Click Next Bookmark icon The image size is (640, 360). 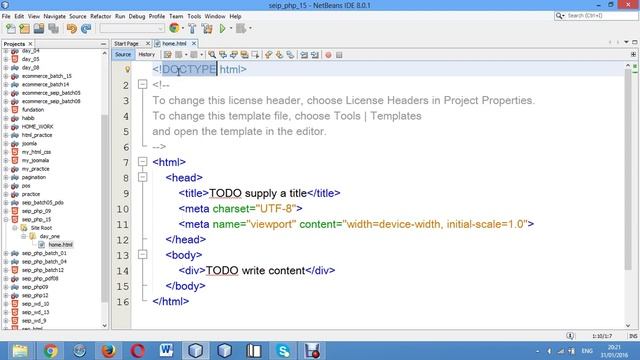click(280, 55)
